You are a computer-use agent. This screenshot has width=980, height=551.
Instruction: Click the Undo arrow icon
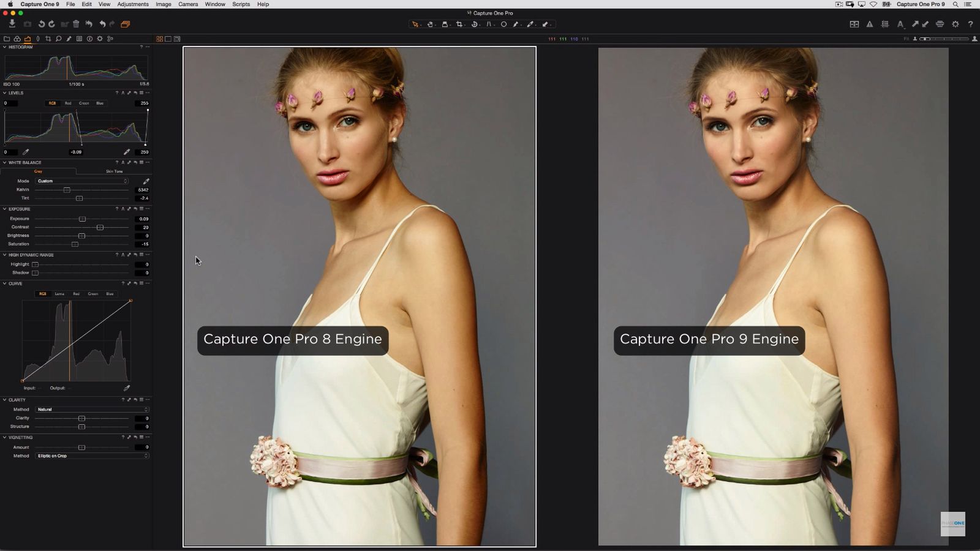pyautogui.click(x=102, y=24)
